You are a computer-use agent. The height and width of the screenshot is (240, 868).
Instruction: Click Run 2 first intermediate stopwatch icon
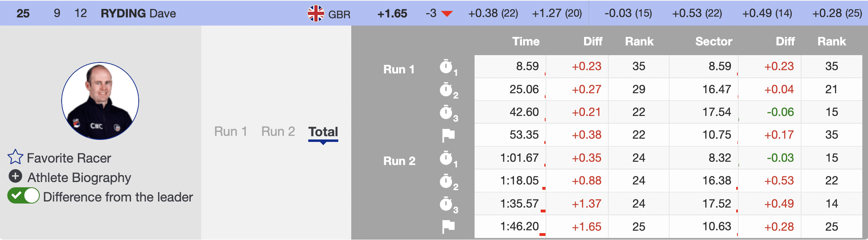point(447,158)
